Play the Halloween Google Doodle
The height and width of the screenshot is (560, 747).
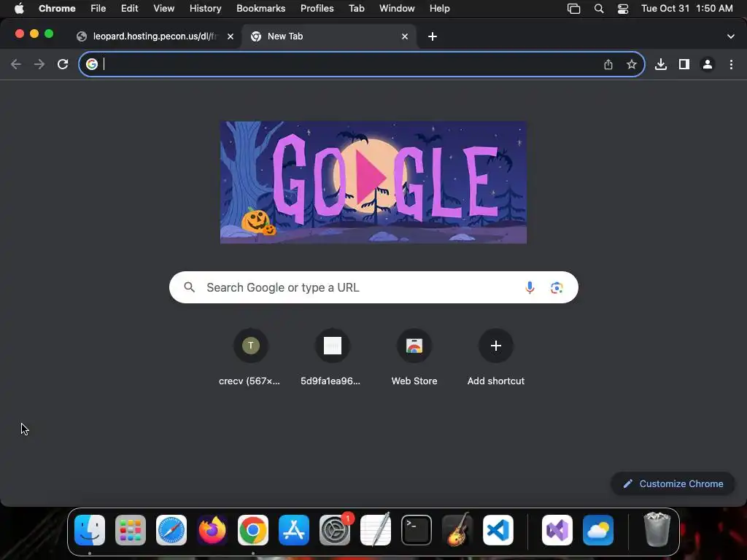[373, 177]
